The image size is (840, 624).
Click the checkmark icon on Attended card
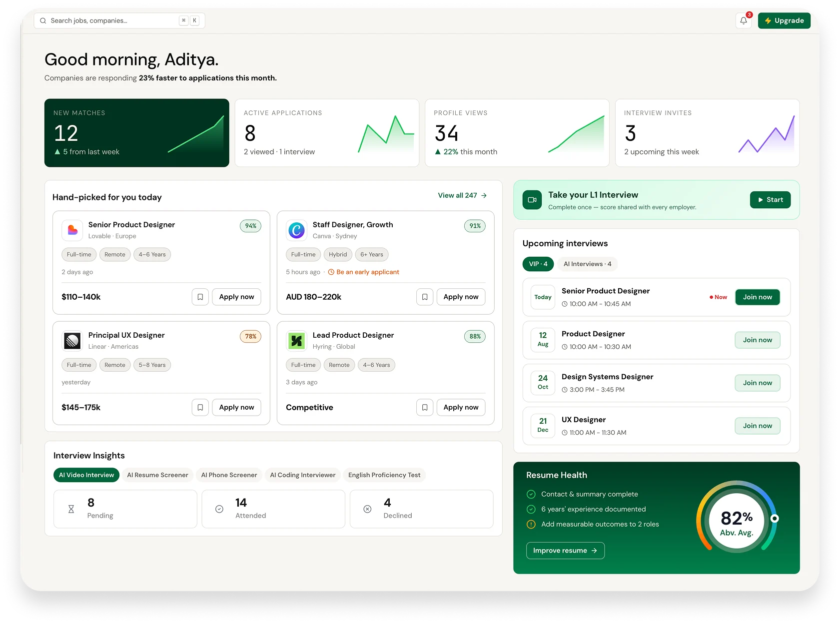pos(219,509)
